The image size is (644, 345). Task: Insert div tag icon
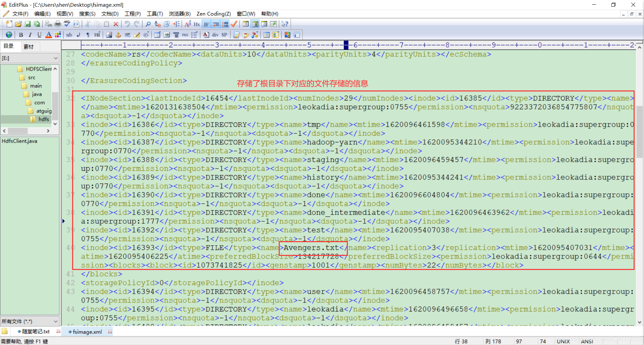tap(215, 34)
